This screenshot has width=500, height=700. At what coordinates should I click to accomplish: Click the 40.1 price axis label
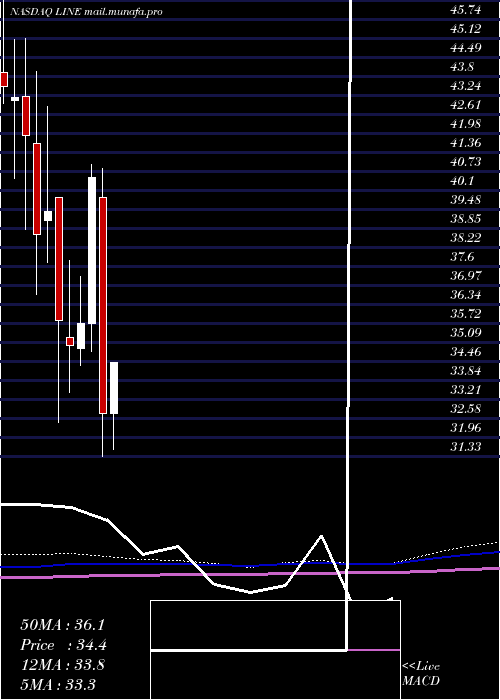pyautogui.click(x=462, y=181)
